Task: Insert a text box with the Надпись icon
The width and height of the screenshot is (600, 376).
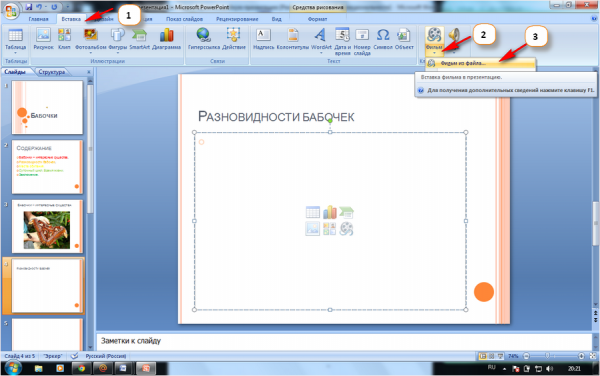Action: point(264,35)
